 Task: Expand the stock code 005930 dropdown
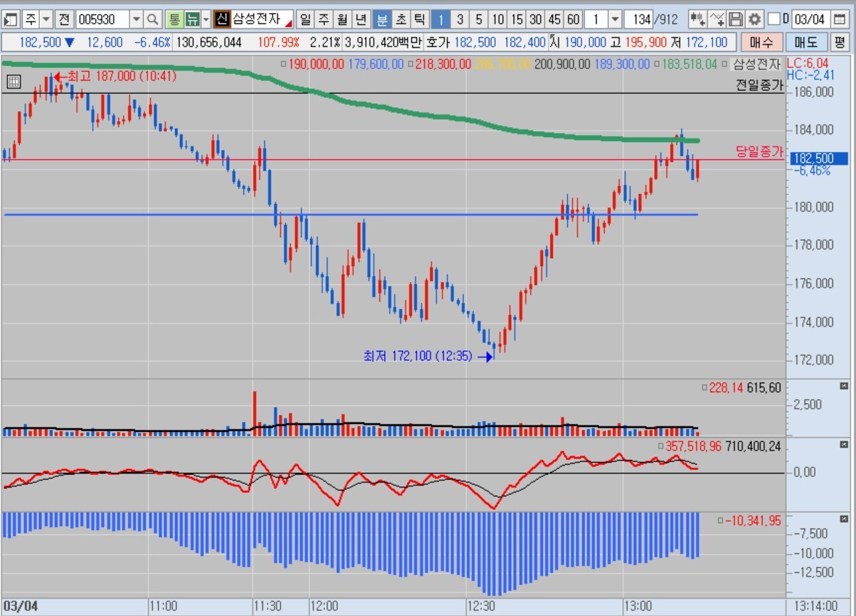pyautogui.click(x=136, y=19)
